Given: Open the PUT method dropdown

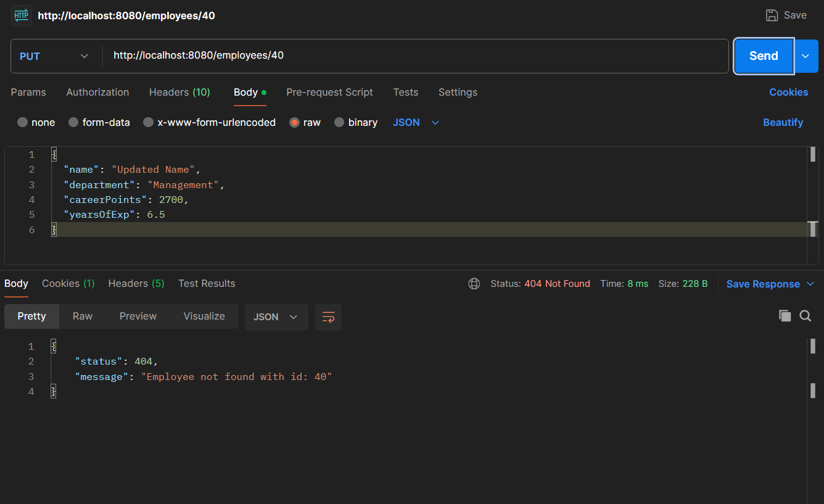Looking at the screenshot, I should click(x=54, y=56).
